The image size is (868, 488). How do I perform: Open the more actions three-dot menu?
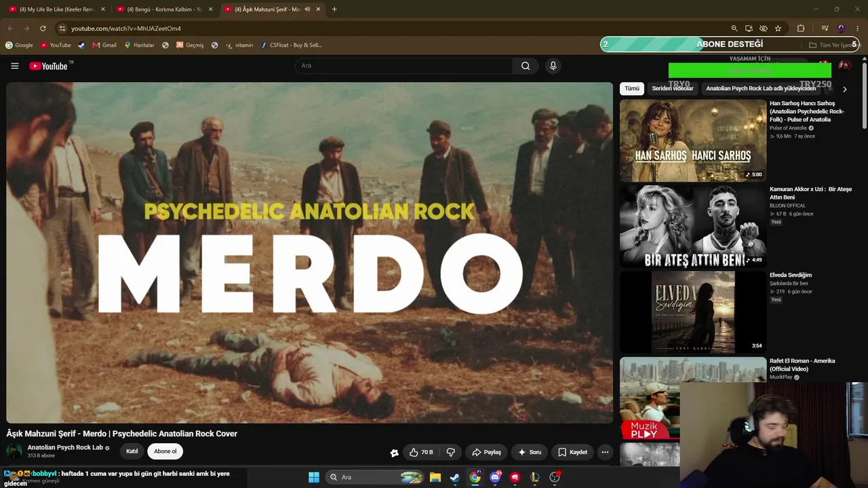coord(605,452)
